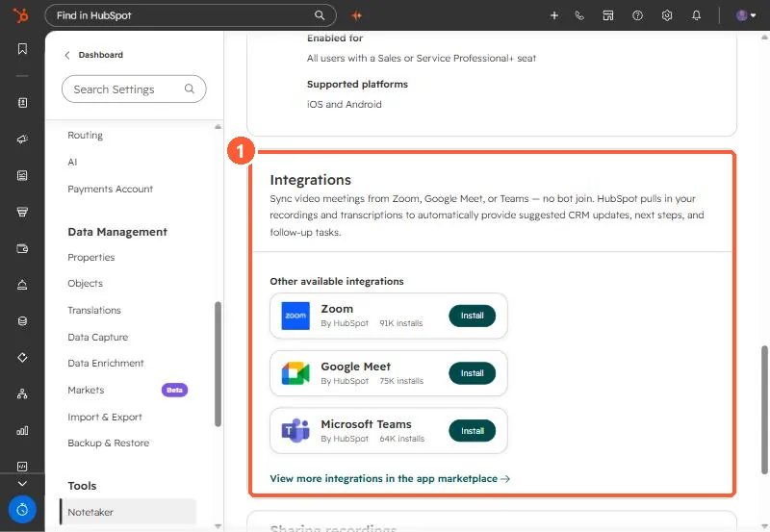Open the Marketing megaphone icon
Image resolution: width=770 pixels, height=532 pixels.
click(x=22, y=139)
